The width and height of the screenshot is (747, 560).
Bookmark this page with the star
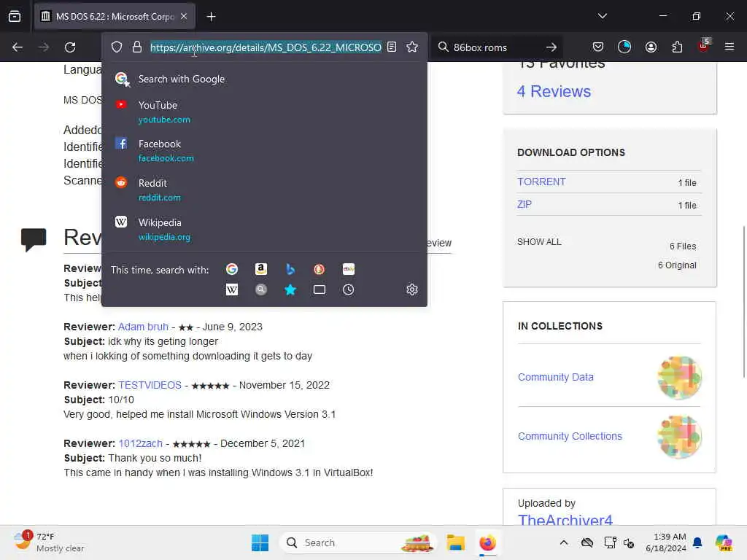pyautogui.click(x=412, y=47)
